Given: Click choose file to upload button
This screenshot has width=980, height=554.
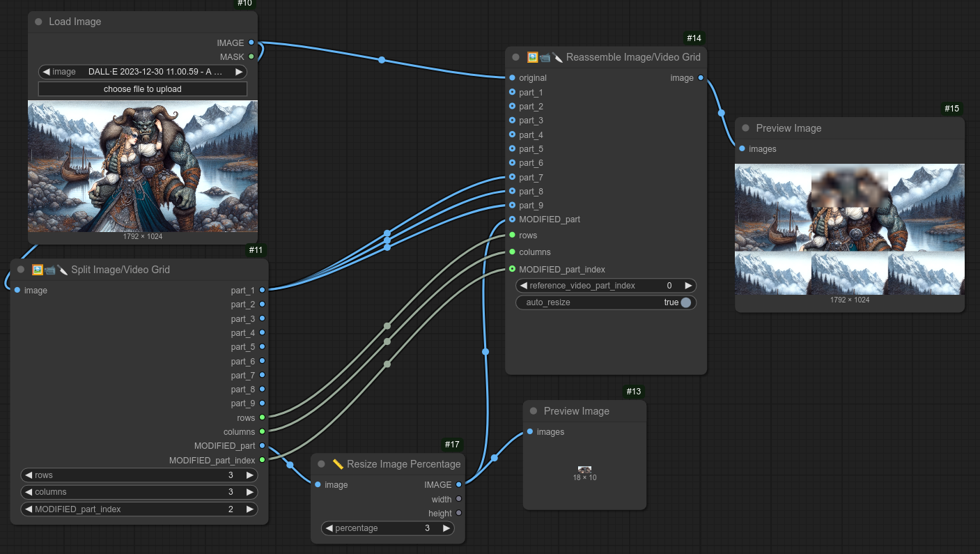Looking at the screenshot, I should coord(142,89).
